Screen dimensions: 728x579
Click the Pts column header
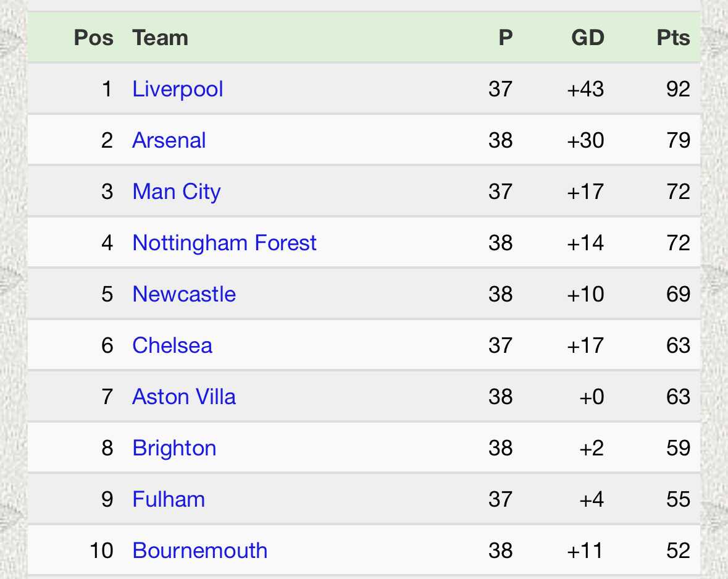pyautogui.click(x=673, y=38)
